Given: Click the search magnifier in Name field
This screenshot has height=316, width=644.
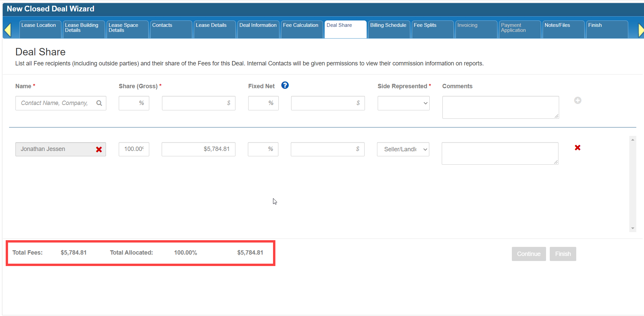Looking at the screenshot, I should pos(99,103).
